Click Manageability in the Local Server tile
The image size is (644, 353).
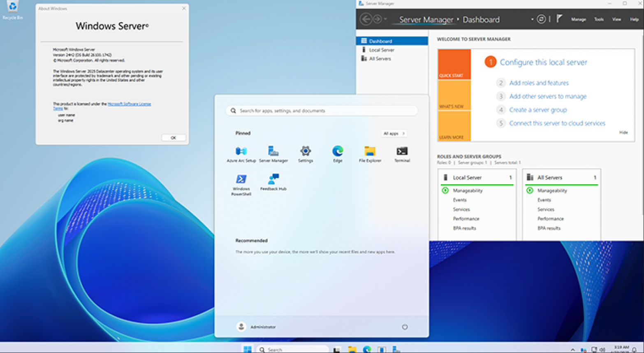tap(468, 190)
